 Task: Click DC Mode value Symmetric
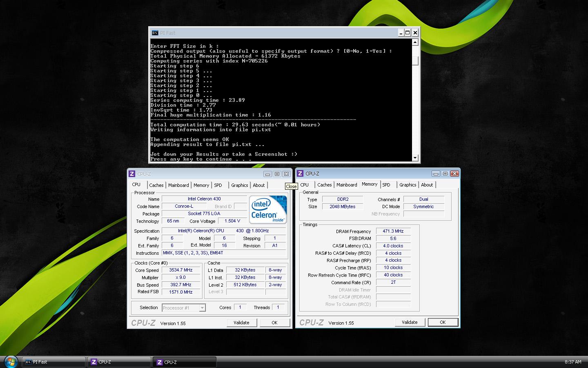click(x=423, y=207)
